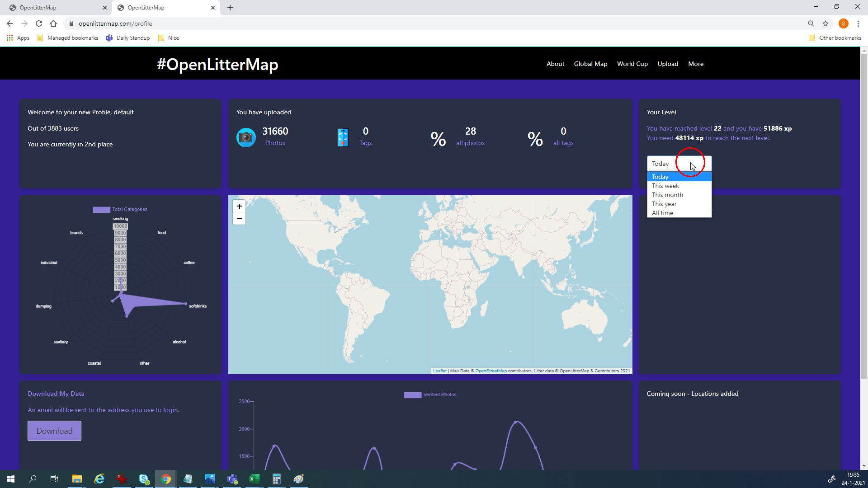Select 'This week' from dropdown list
The width and height of the screenshot is (868, 488).
tap(665, 186)
